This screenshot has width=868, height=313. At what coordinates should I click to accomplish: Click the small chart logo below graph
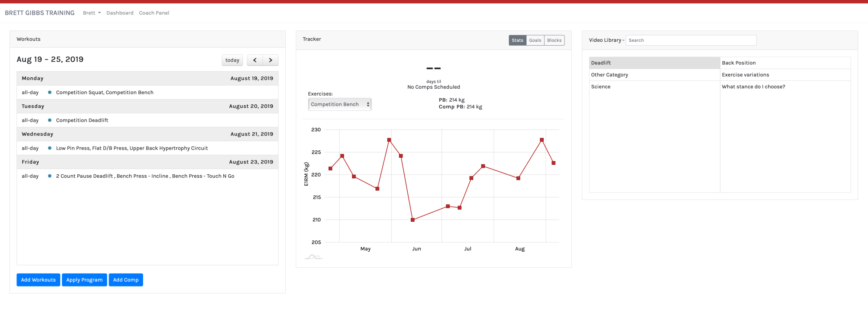point(313,257)
